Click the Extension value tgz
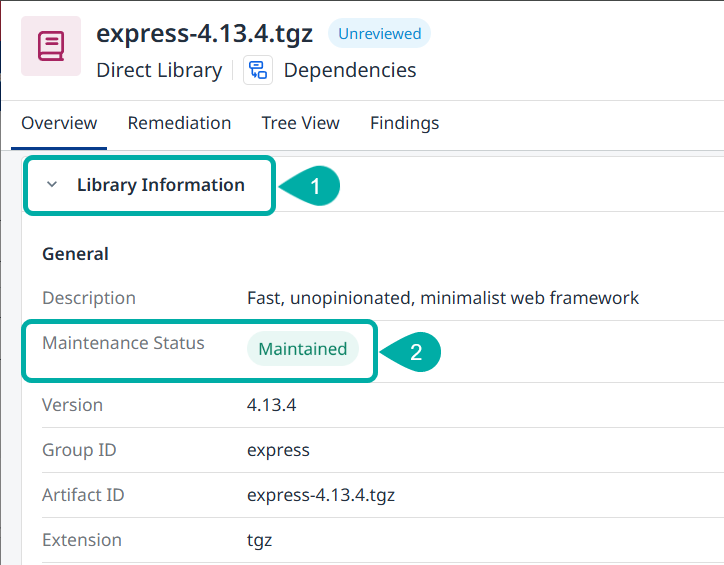724x565 pixels. tap(259, 540)
